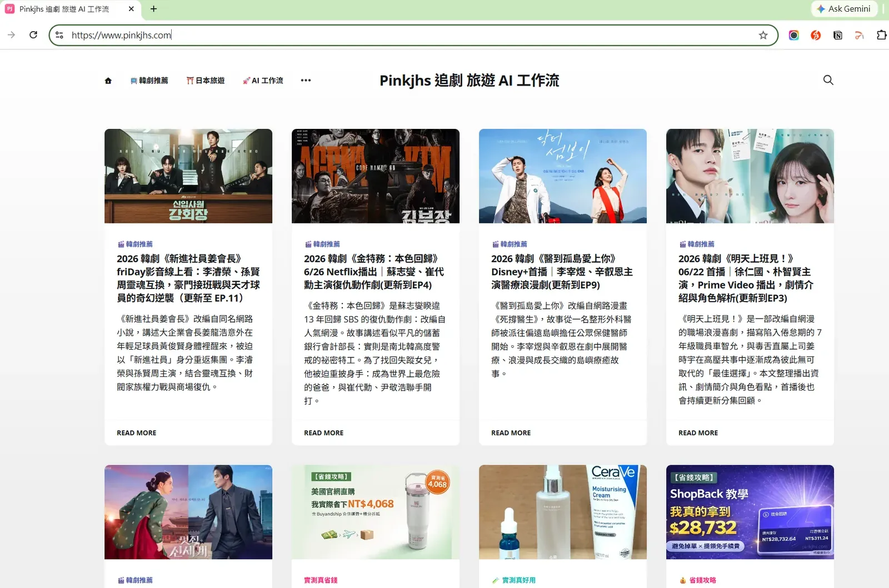Viewport: 889px width, 588px height.
Task: Click the Pinkjhs 追劇 旅遊 AI 工作流 site title
Action: pyautogui.click(x=469, y=81)
